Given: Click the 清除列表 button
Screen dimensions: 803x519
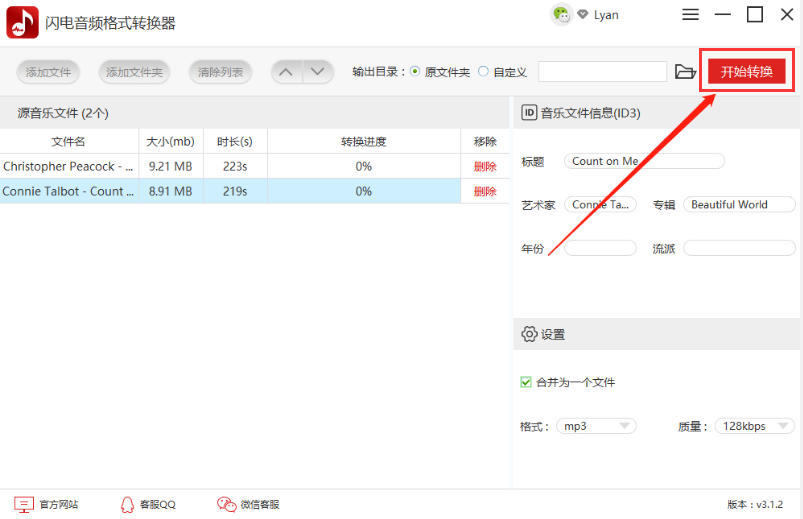Looking at the screenshot, I should pyautogui.click(x=219, y=72).
